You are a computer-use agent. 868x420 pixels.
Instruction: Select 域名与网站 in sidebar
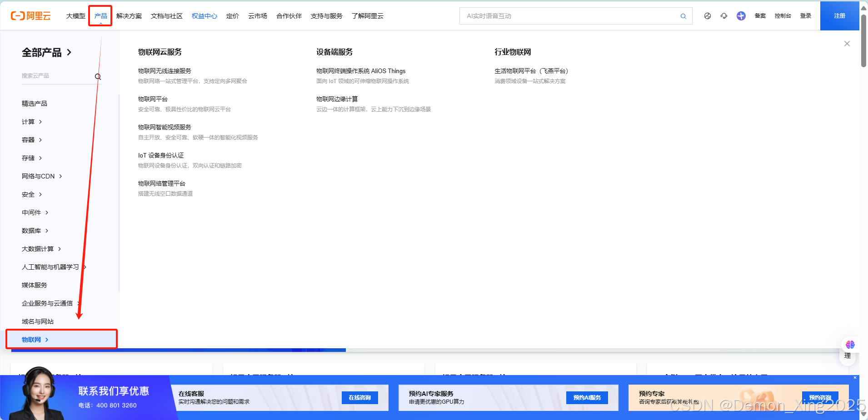pos(38,321)
